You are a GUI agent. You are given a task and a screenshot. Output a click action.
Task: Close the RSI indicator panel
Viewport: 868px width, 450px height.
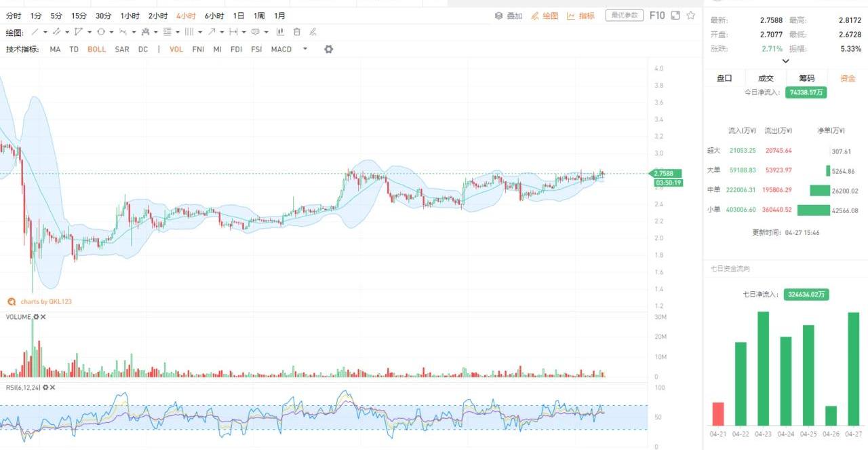point(52,388)
